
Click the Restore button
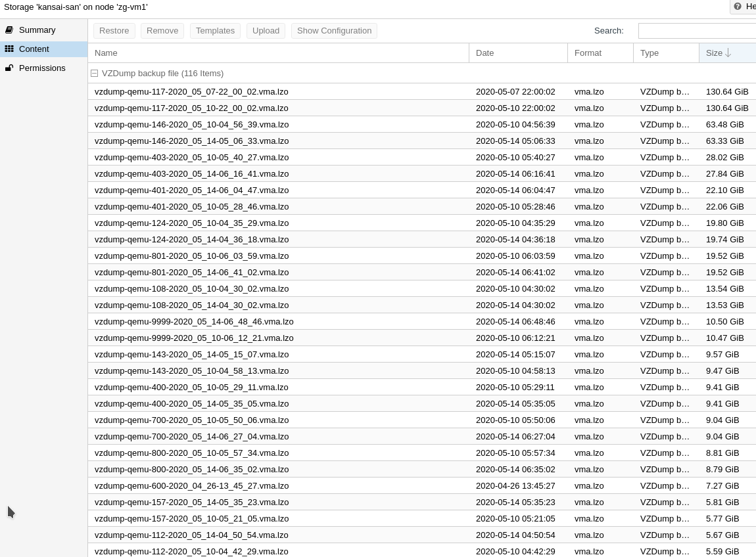point(114,30)
